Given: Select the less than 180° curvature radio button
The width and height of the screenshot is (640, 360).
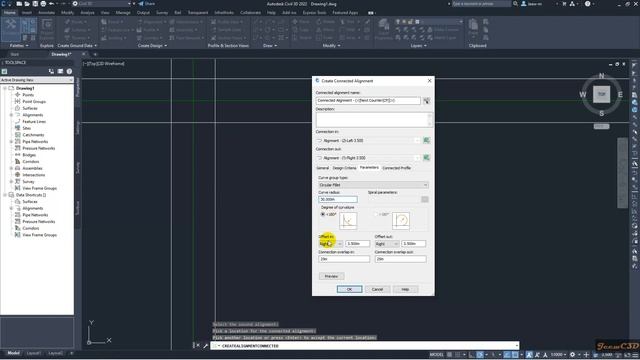Looking at the screenshot, I should click(323, 214).
